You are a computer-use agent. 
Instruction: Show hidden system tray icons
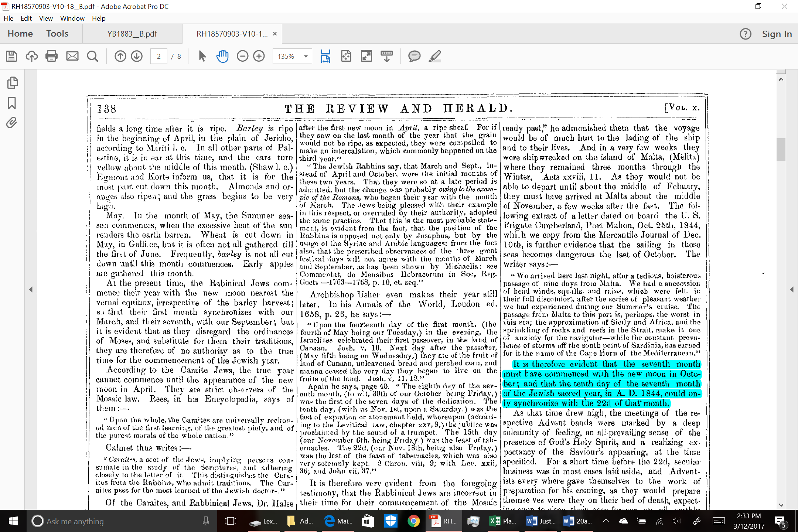coord(606,521)
